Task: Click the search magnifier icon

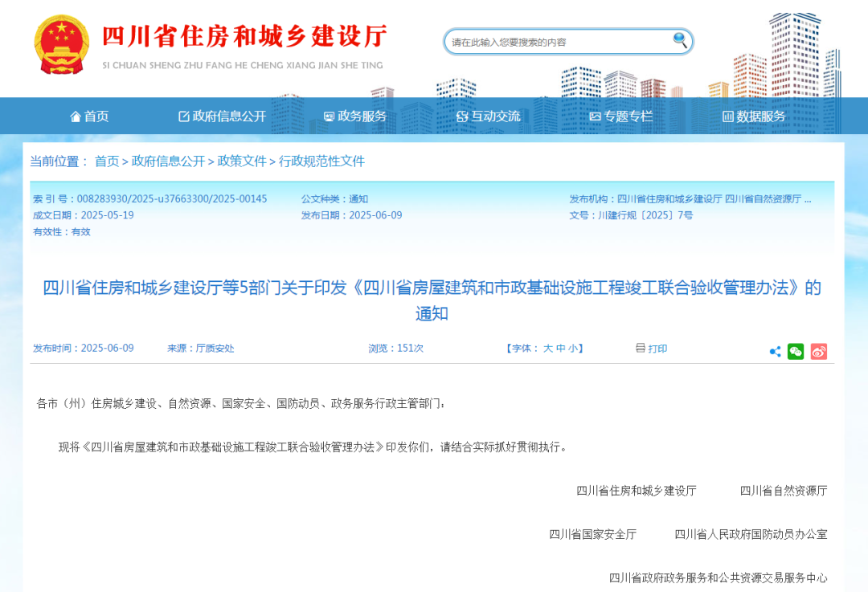Action: tap(680, 41)
